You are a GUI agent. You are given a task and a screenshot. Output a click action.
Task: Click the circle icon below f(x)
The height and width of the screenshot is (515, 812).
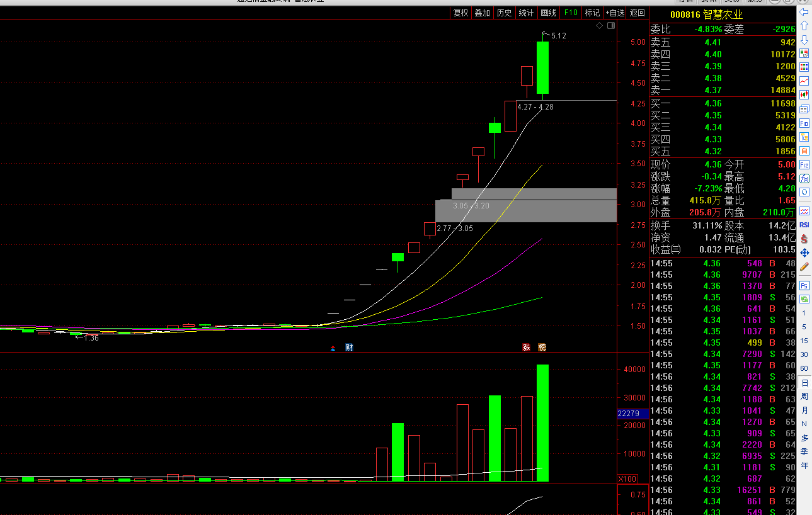click(804, 192)
